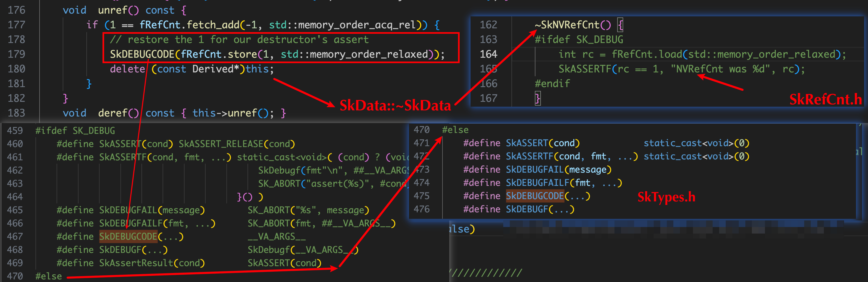Click SkDEBUGFAIL(message) on line 465
868x282 pixels.
click(x=152, y=210)
